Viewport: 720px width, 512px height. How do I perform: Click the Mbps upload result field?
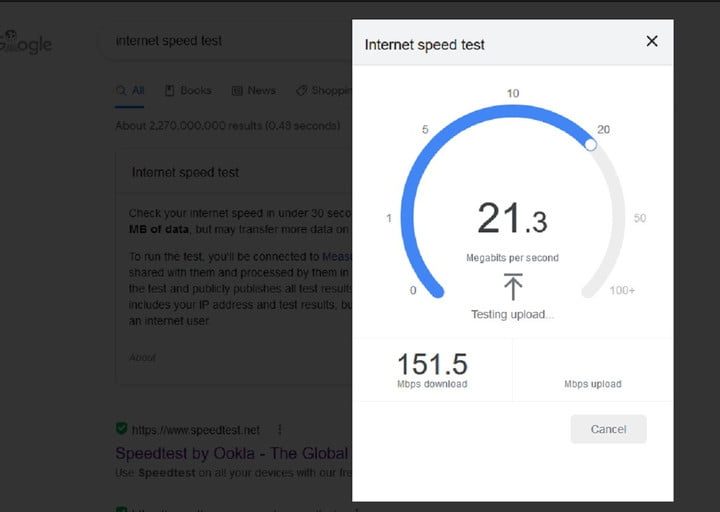pyautogui.click(x=592, y=372)
